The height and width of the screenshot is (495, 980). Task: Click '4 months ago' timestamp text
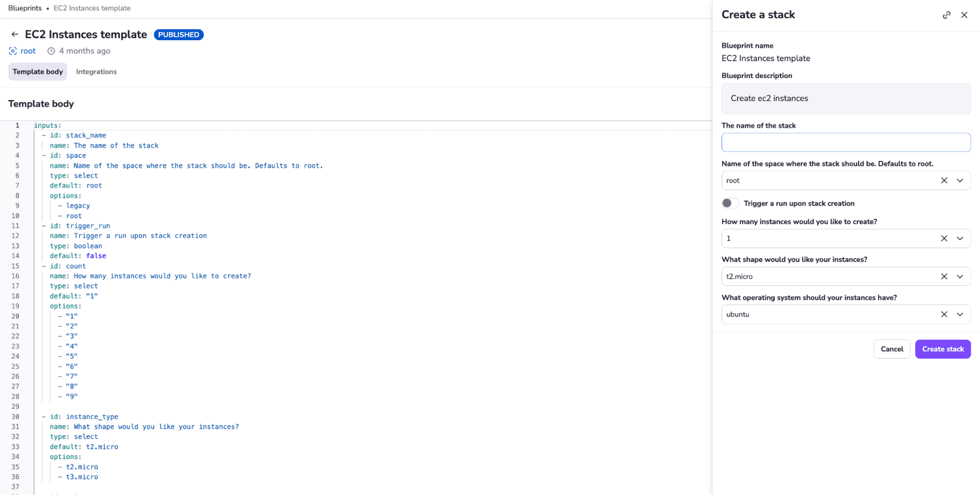pos(85,51)
